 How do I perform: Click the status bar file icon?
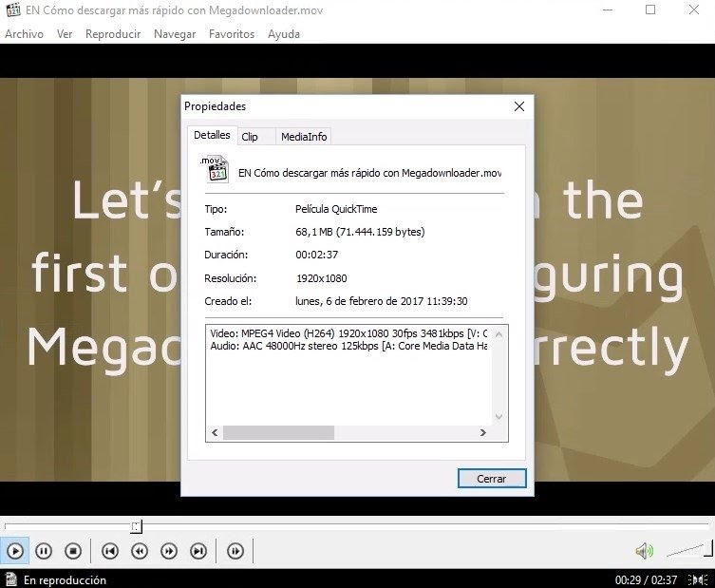pos(10,579)
